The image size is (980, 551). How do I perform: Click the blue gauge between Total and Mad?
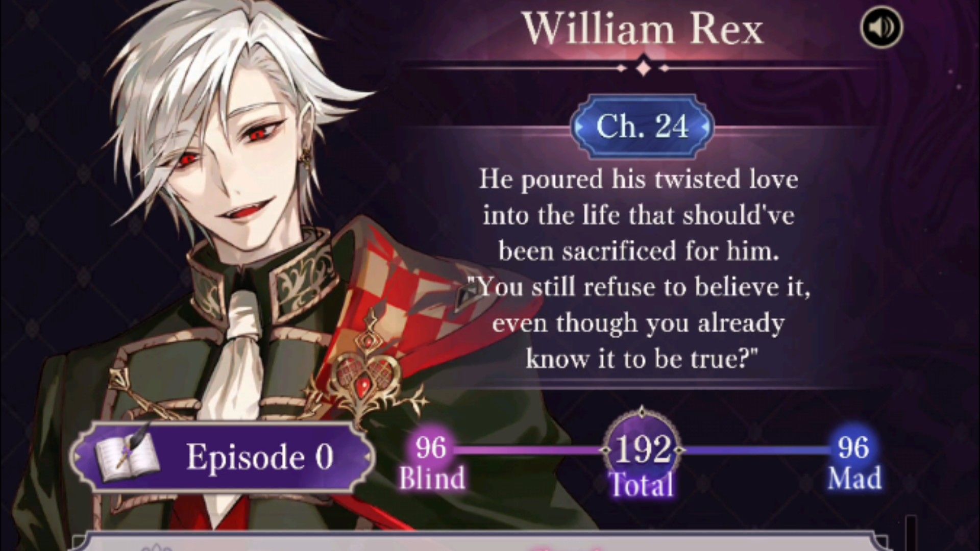click(x=757, y=450)
